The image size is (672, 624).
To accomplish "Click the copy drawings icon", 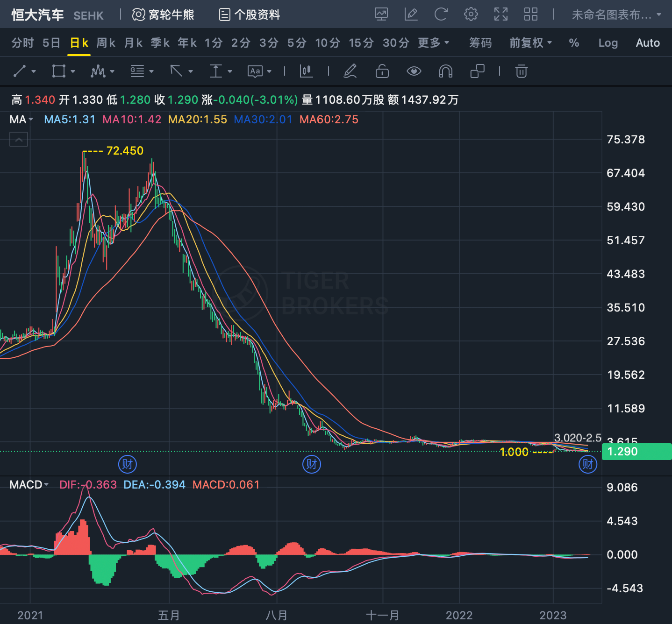I will tap(477, 71).
